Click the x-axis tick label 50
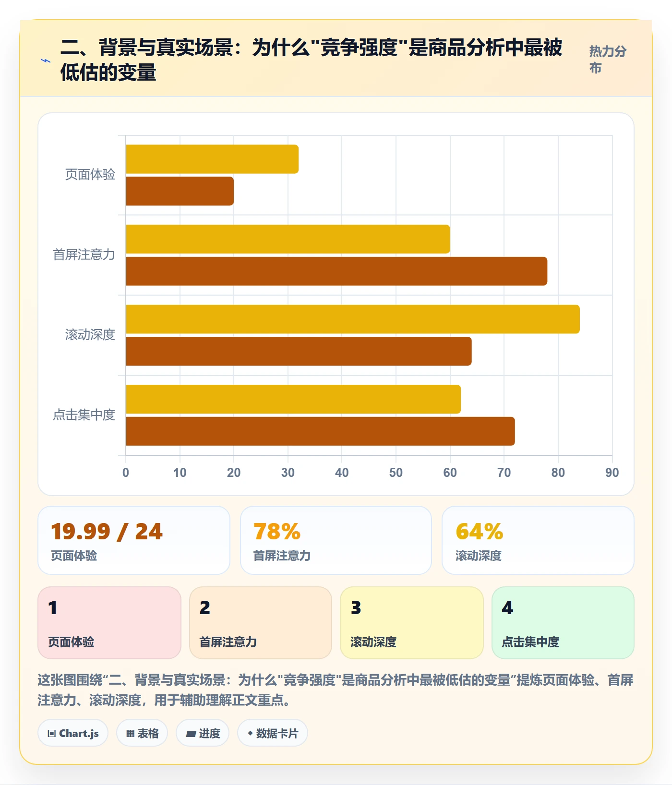 click(396, 473)
